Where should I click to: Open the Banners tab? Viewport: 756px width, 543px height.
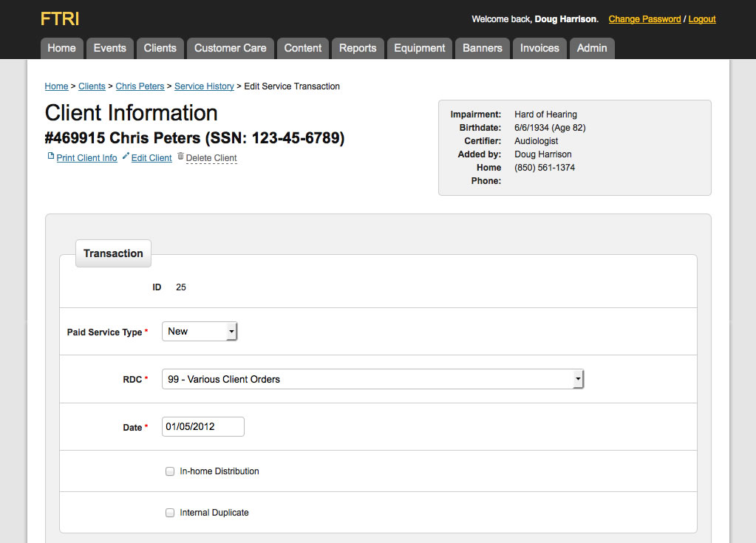tap(482, 48)
